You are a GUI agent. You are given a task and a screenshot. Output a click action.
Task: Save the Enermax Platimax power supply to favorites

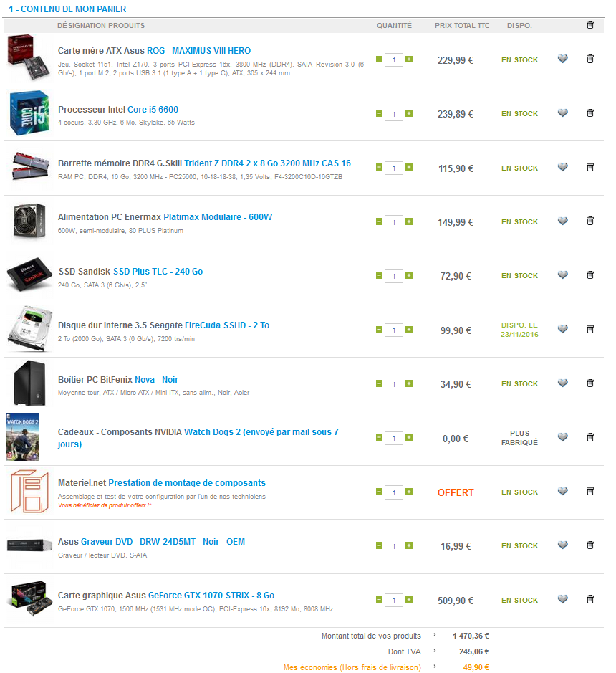[562, 221]
